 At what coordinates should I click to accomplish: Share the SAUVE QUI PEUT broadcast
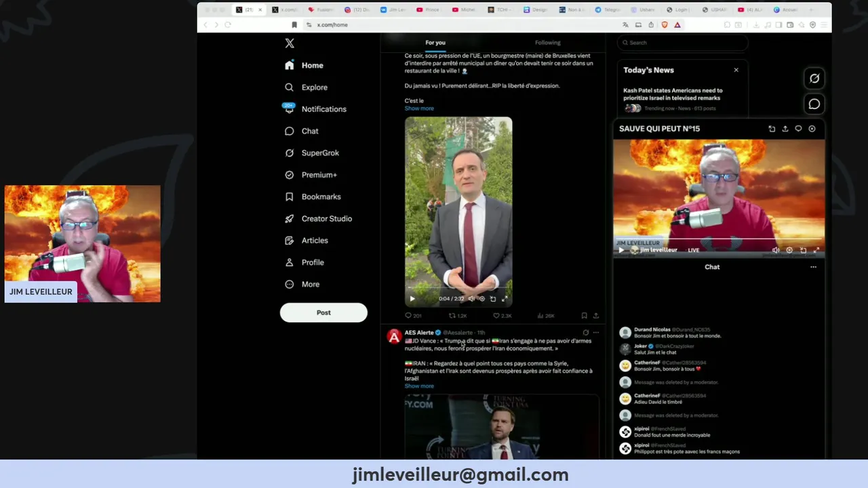(x=785, y=129)
